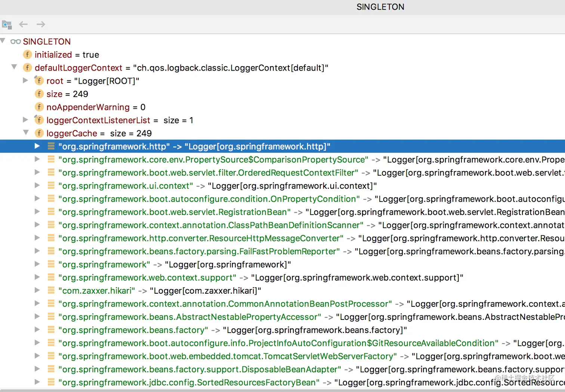Viewport: 565px width, 392px height.
Task: Select the TomcatServletWebServerFactory entry text
Action: coord(312,356)
